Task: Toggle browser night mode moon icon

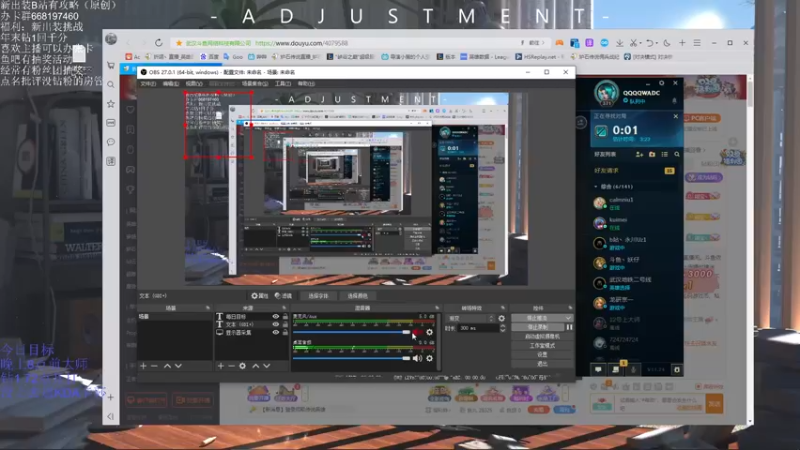Action: pyautogui.click(x=667, y=43)
